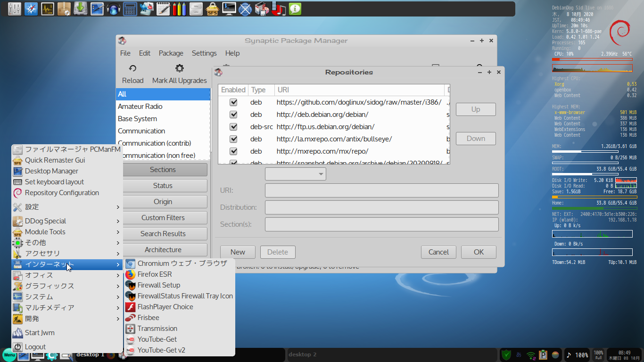Viewport: 644px width, 362px height.
Task: Launch the terminal monitor icon in the dock
Action: pos(229,8)
